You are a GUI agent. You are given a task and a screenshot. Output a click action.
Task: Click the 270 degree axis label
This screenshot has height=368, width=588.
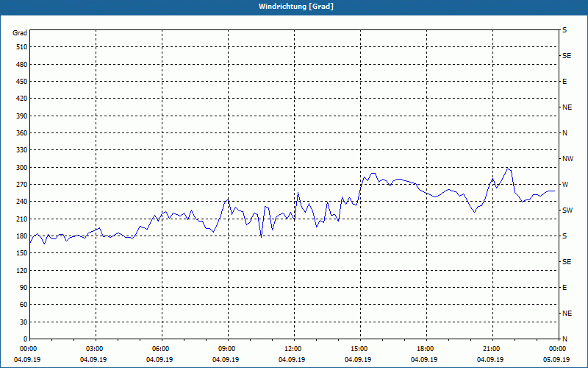coord(22,185)
